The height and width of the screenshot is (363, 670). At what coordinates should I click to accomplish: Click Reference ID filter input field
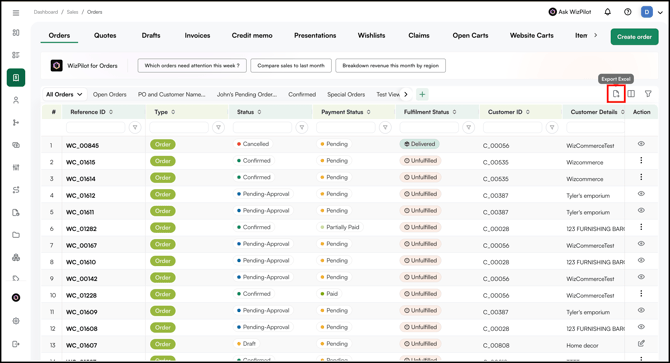pos(96,127)
